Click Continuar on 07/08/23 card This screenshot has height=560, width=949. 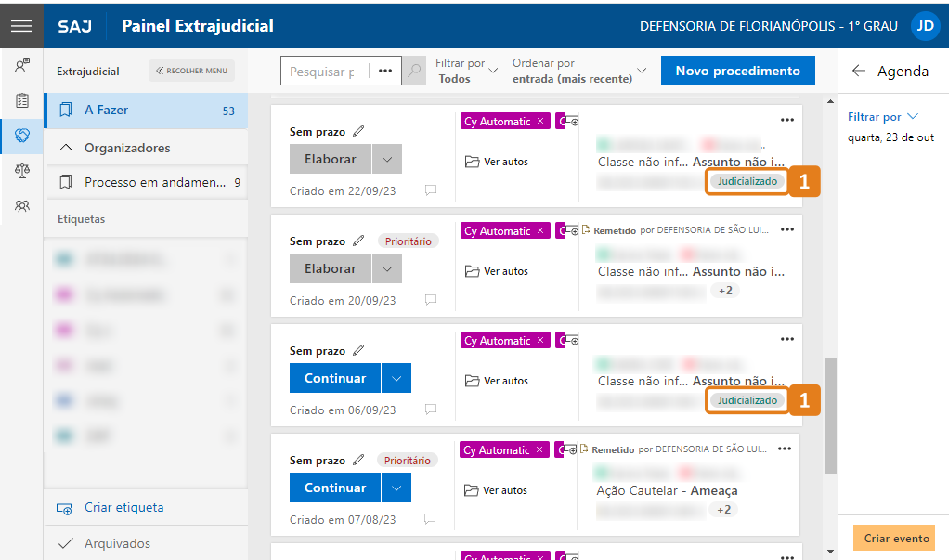[x=334, y=488]
